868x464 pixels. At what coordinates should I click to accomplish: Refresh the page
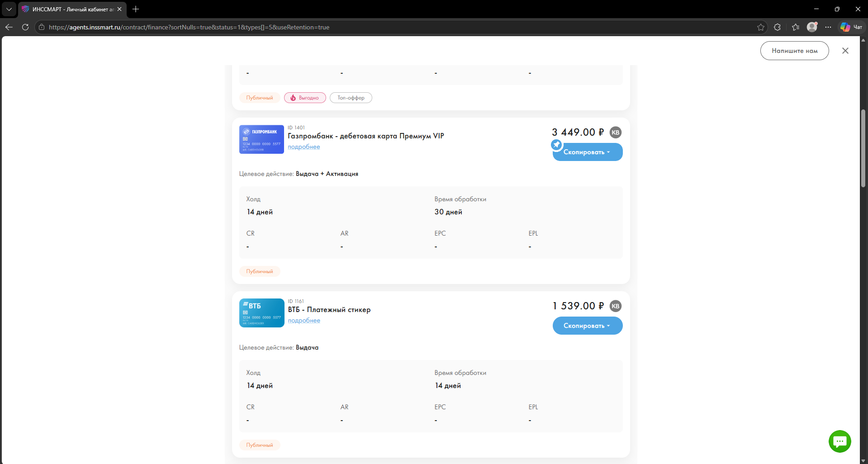point(25,27)
